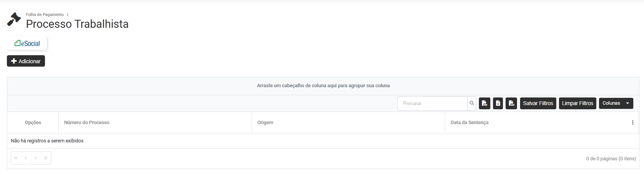Jump to the last page arrow
Screen dimensions: 644x174
click(x=46, y=158)
